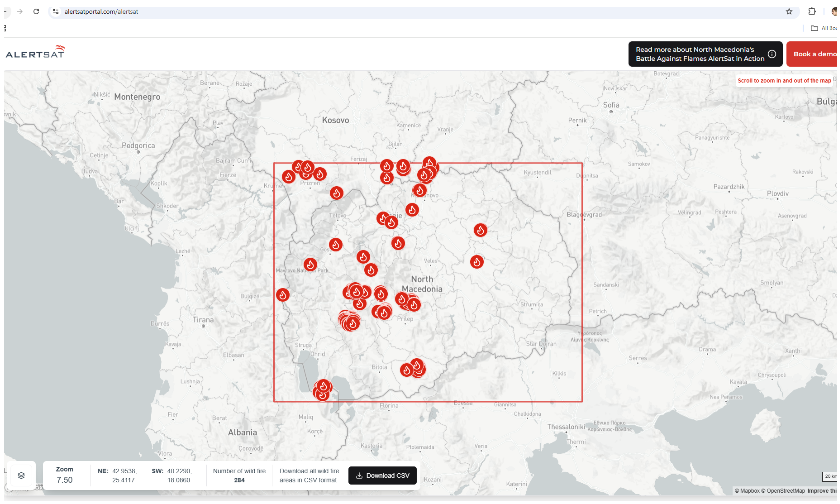This screenshot has height=504, width=840.
Task: Open the map layers icon button
Action: click(x=21, y=475)
